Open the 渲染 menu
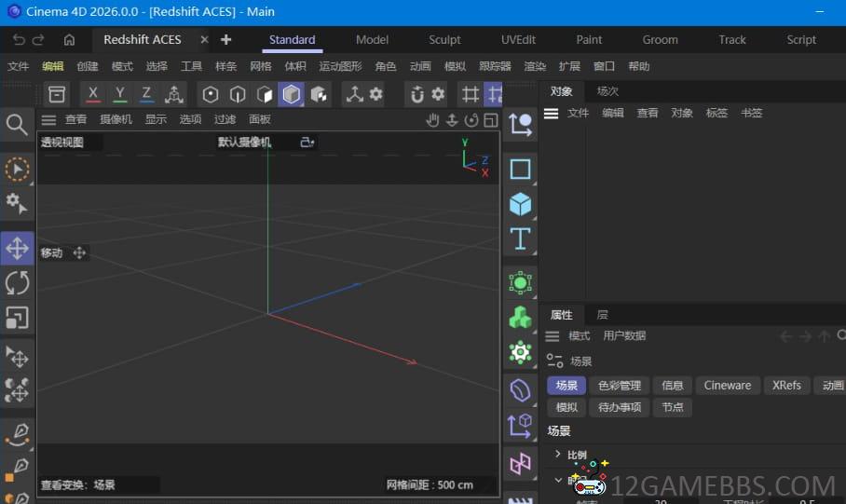The image size is (846, 504). pyautogui.click(x=535, y=66)
